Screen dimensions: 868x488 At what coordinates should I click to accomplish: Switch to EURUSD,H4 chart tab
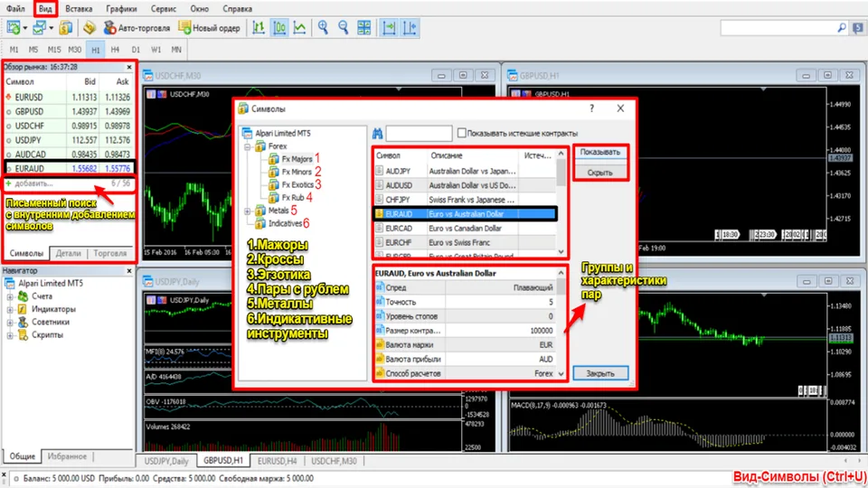click(x=277, y=461)
